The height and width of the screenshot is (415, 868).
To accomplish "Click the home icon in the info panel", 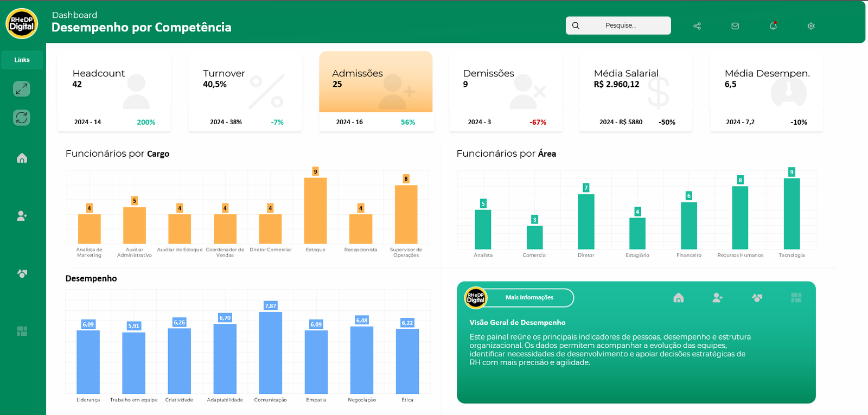I will coord(678,298).
